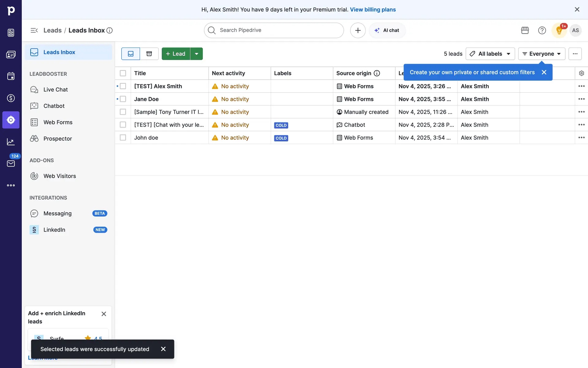Click the help question mark icon
This screenshot has height=368, width=588.
(x=542, y=30)
